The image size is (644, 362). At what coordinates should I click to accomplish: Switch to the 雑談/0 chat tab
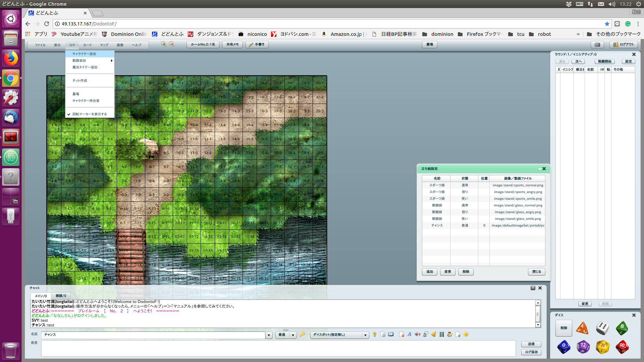coord(61,296)
